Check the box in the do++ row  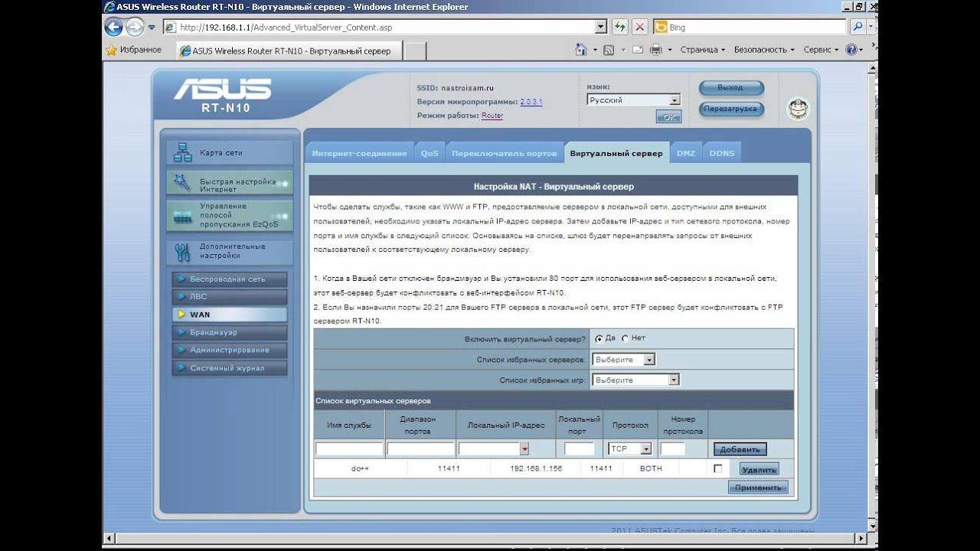click(x=717, y=468)
